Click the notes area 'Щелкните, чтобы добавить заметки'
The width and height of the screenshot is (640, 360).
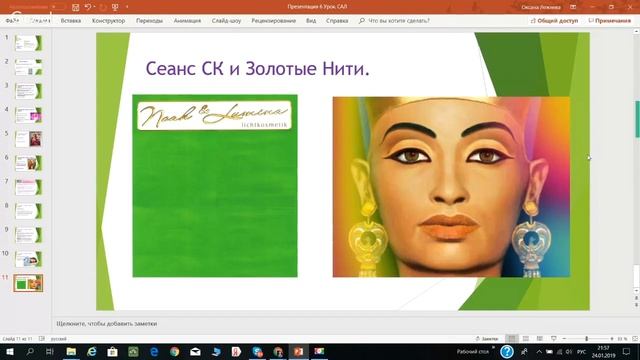pos(107,324)
